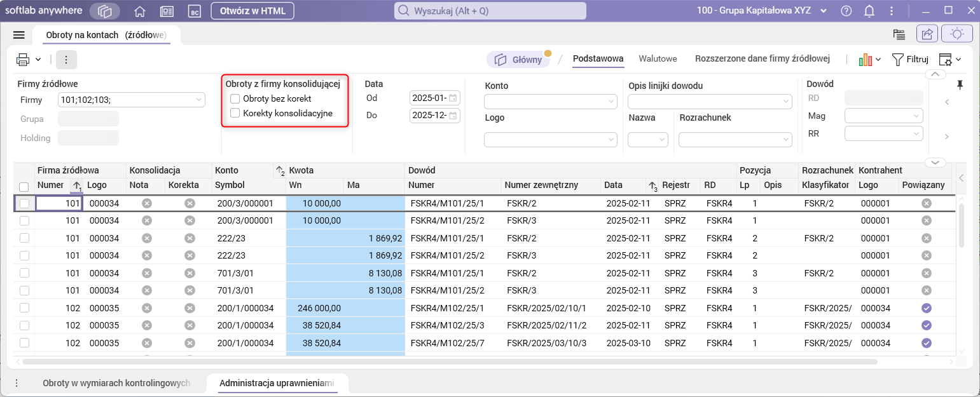Switch to Administracja uprawnieniami tab
The image size is (980, 397).
point(276,383)
